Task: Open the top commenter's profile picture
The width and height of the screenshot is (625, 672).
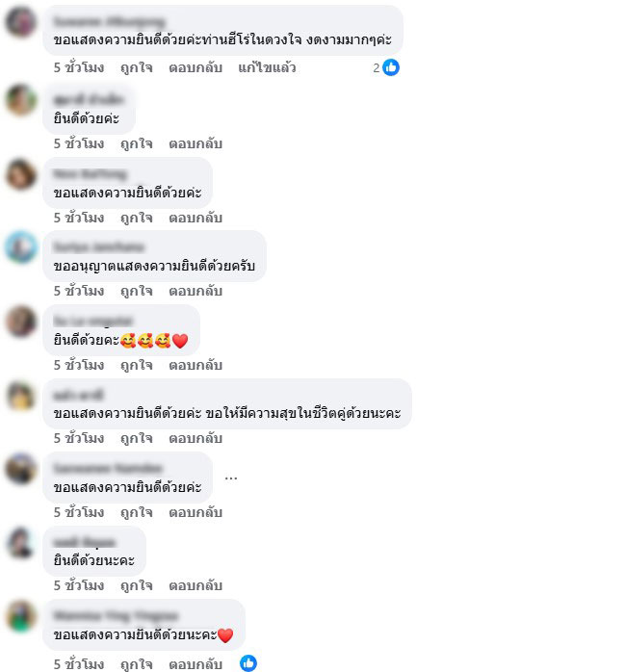Action: (20, 21)
